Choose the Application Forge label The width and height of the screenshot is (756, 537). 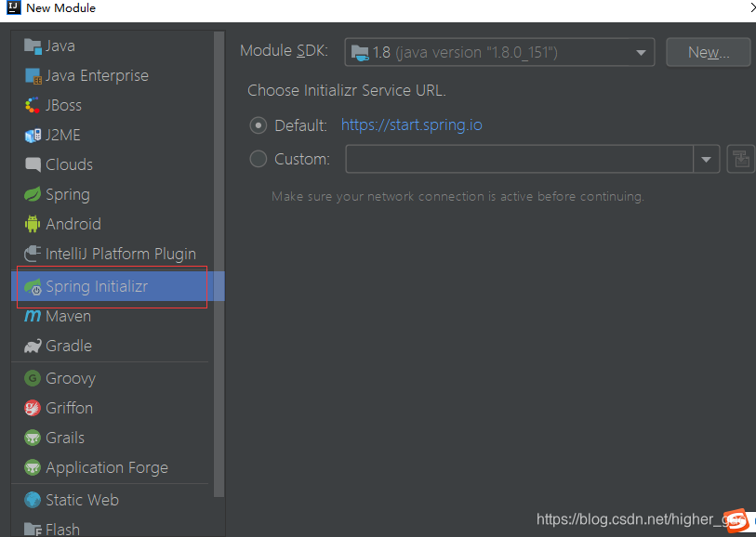pos(107,468)
